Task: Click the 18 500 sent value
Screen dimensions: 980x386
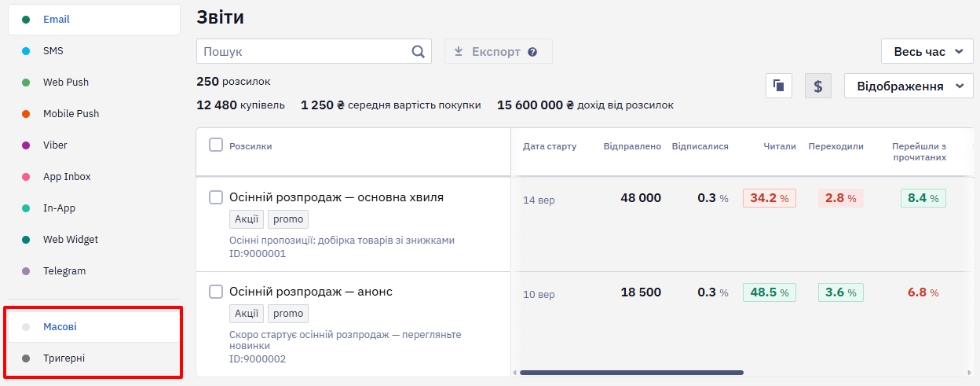Action: coord(641,292)
